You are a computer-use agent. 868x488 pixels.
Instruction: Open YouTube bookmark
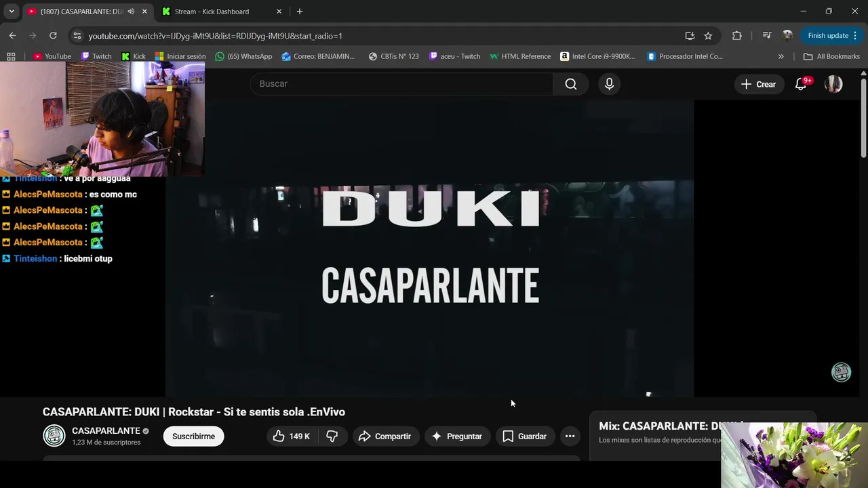[x=52, y=56]
